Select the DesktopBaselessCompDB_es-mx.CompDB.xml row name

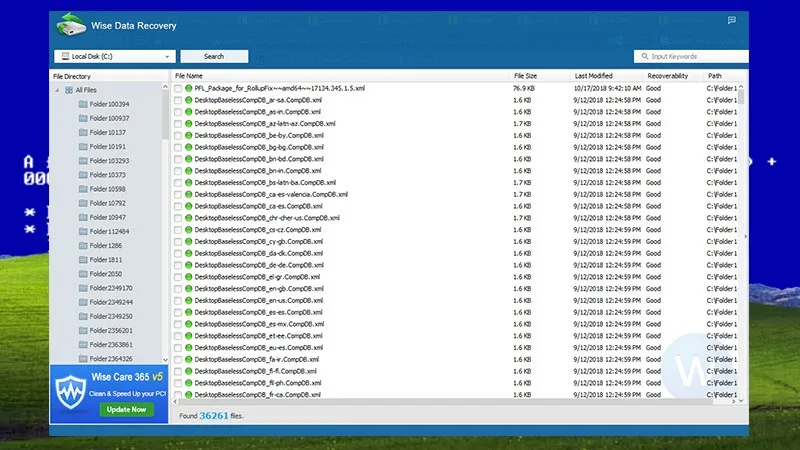pos(259,324)
